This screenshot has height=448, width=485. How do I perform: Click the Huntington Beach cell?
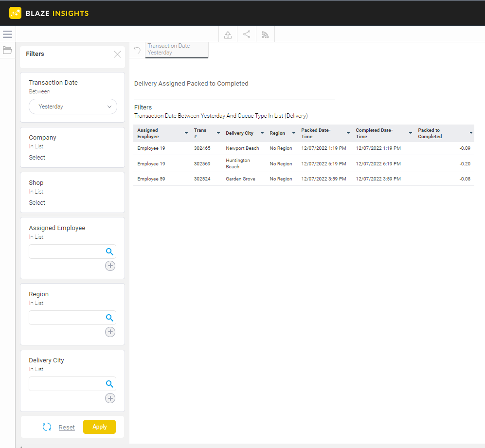click(x=238, y=163)
